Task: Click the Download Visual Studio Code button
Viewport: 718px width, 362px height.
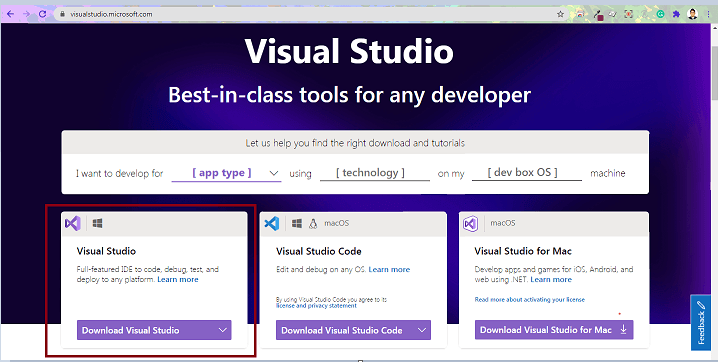Action: tap(353, 330)
